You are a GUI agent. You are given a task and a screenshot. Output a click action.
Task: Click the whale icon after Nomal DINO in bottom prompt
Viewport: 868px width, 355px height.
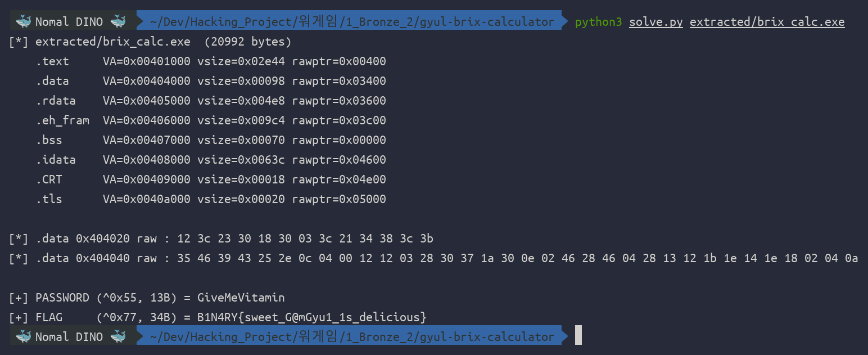[x=118, y=336]
